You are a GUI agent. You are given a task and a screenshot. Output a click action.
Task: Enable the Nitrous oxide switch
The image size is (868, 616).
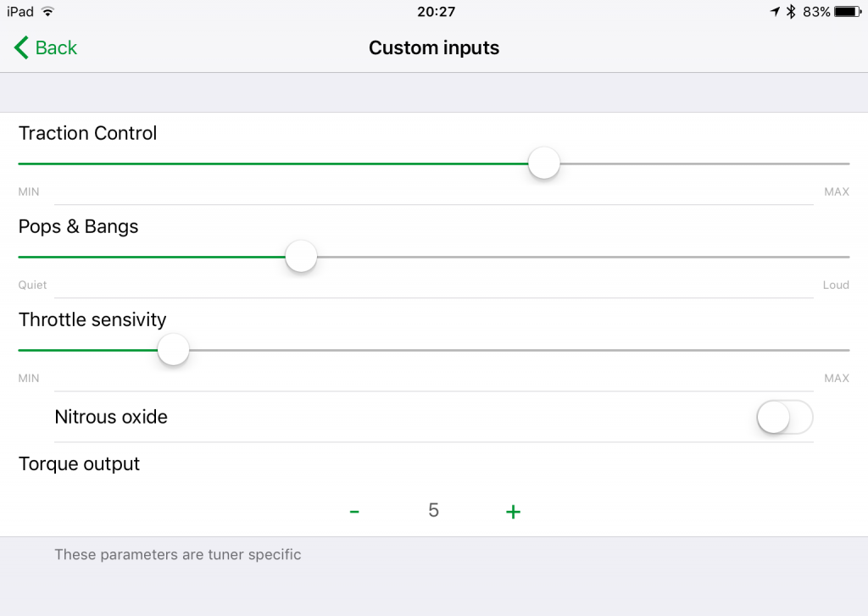(x=784, y=418)
